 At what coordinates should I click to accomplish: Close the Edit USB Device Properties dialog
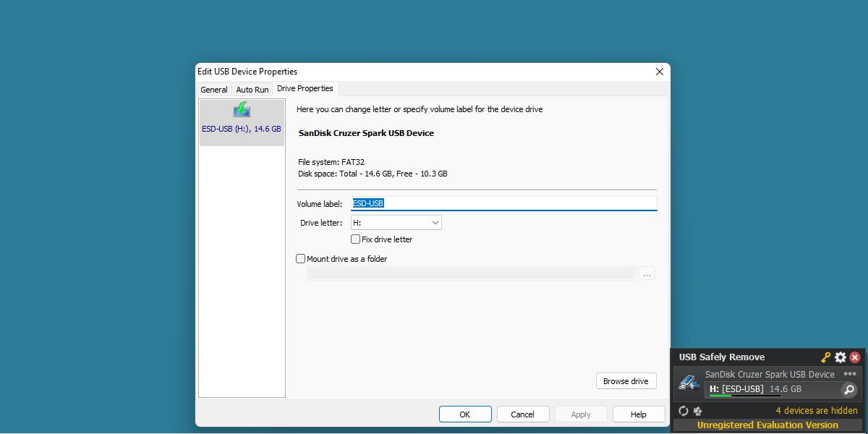(x=659, y=72)
